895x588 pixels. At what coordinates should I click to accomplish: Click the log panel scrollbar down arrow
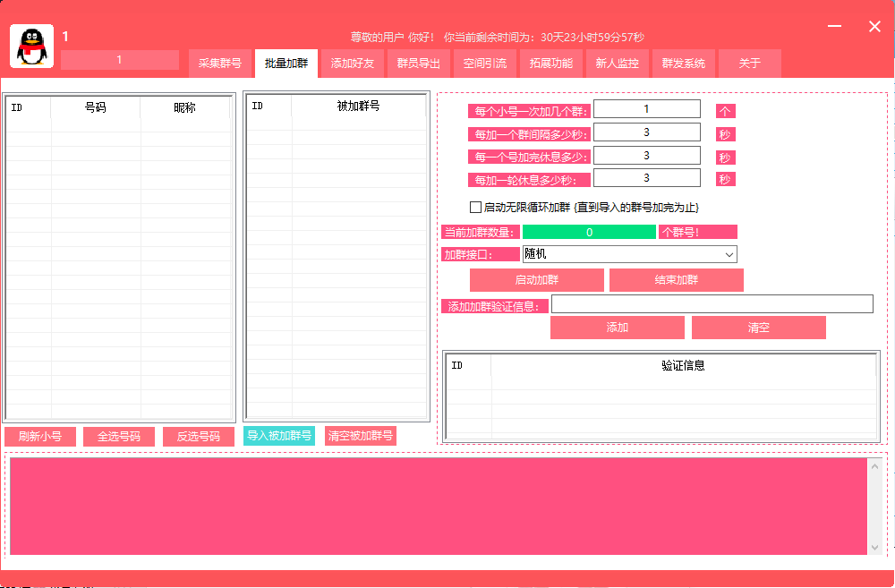[875, 548]
